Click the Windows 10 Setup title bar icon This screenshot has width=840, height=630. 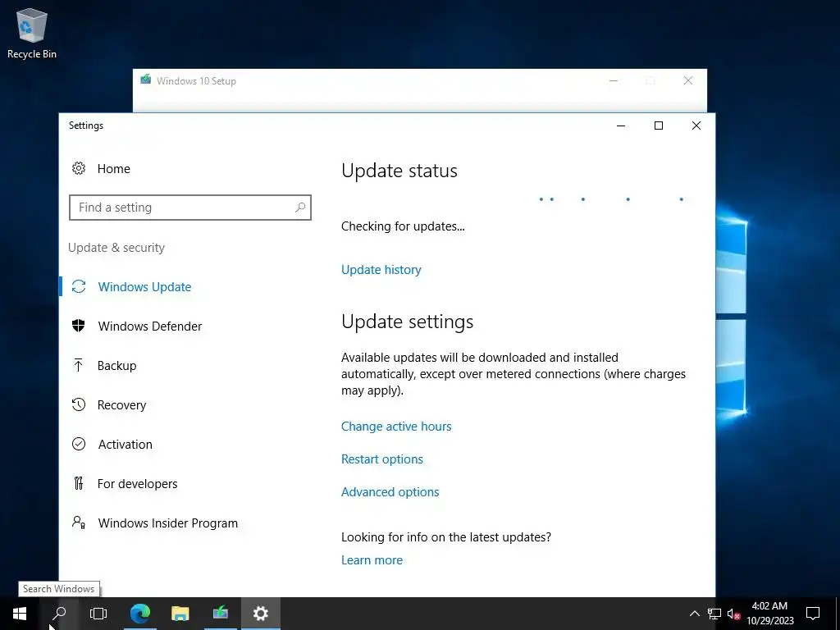click(146, 80)
